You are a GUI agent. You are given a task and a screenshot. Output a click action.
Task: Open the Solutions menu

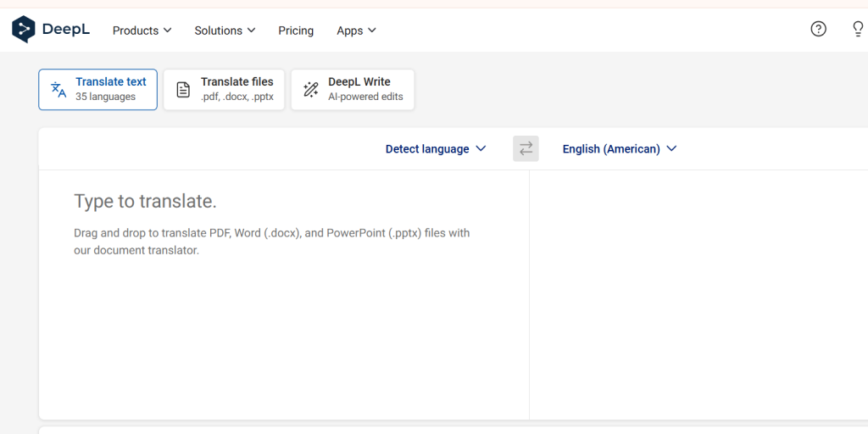[225, 31]
